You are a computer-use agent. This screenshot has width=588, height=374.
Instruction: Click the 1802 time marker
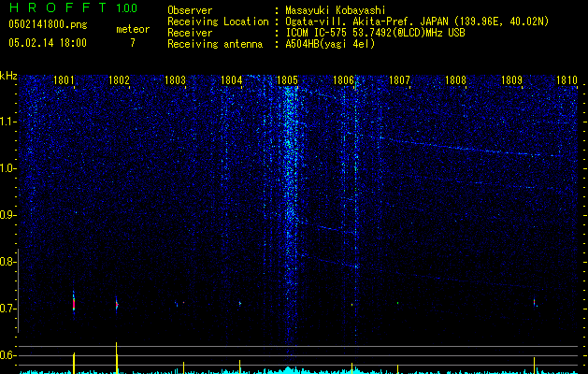click(119, 79)
